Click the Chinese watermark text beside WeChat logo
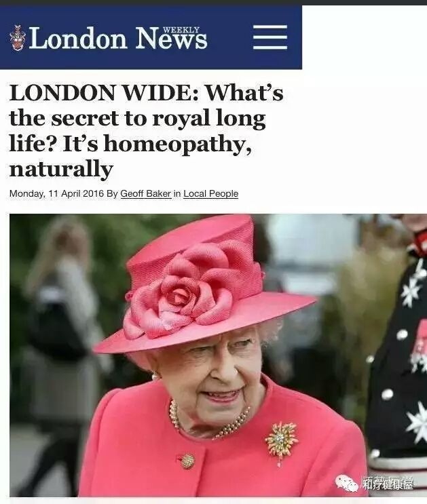 point(388,484)
